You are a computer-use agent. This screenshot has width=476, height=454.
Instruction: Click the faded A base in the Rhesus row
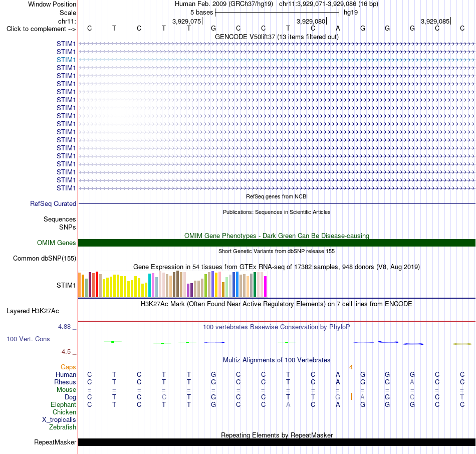(412, 382)
